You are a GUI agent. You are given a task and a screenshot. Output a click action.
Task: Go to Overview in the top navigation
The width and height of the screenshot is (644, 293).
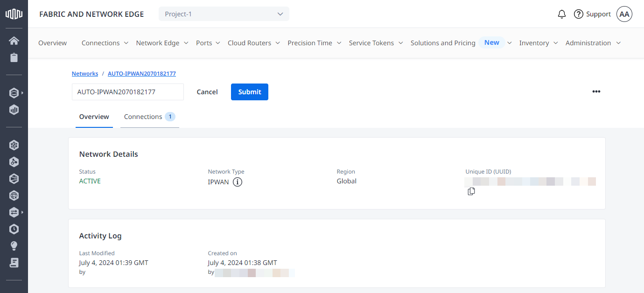pyautogui.click(x=52, y=43)
